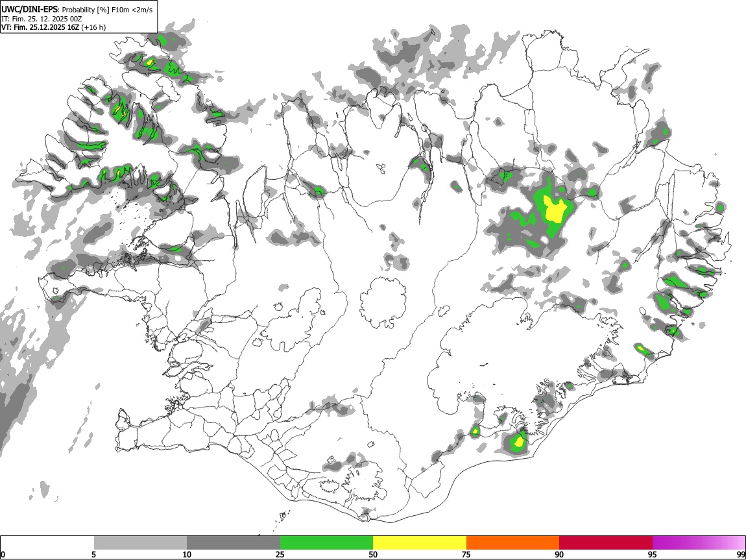Click the red 90-95% legend swatch

pyautogui.click(x=606, y=543)
